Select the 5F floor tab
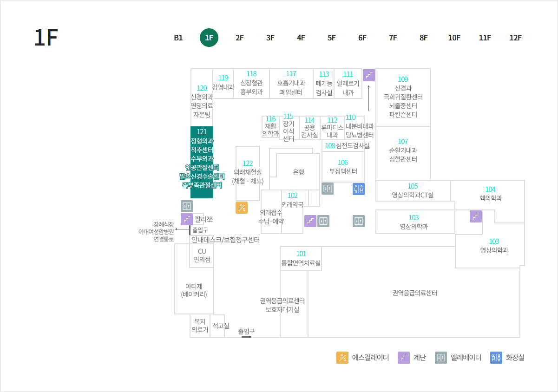Image resolution: width=558 pixels, height=392 pixels. coord(332,38)
